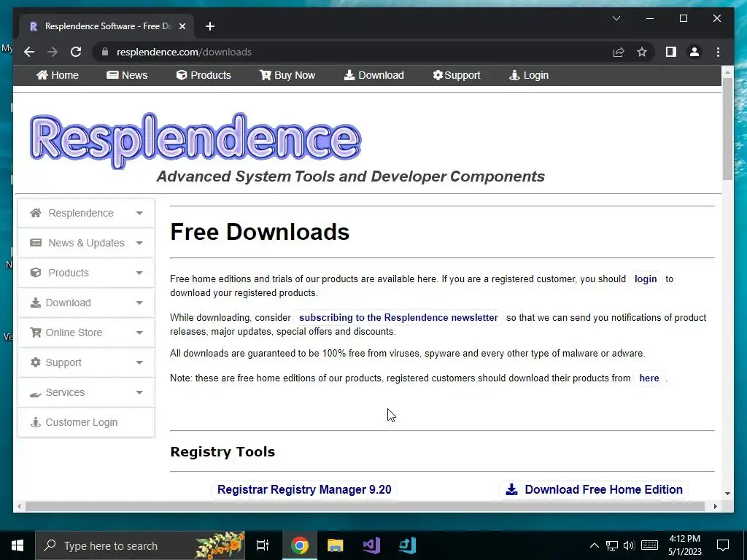Open subscribing to the Resplendence newsletter link
The image size is (747, 560).
[x=398, y=318]
